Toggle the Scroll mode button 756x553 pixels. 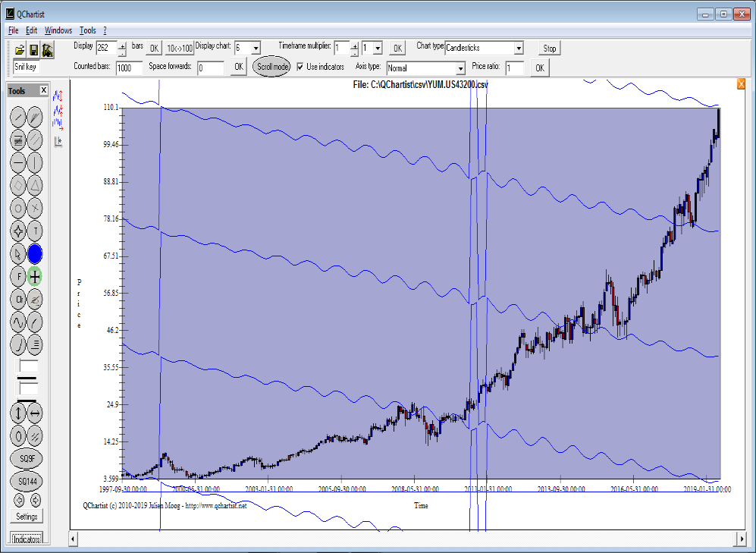pos(271,67)
